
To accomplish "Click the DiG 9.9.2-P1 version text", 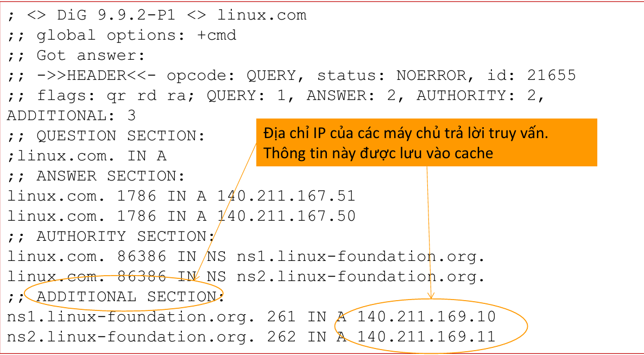I will (117, 15).
